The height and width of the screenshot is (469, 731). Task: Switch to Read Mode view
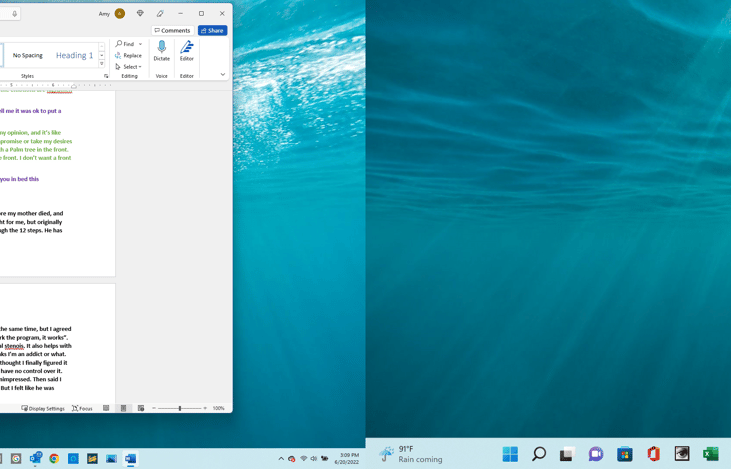click(106, 408)
